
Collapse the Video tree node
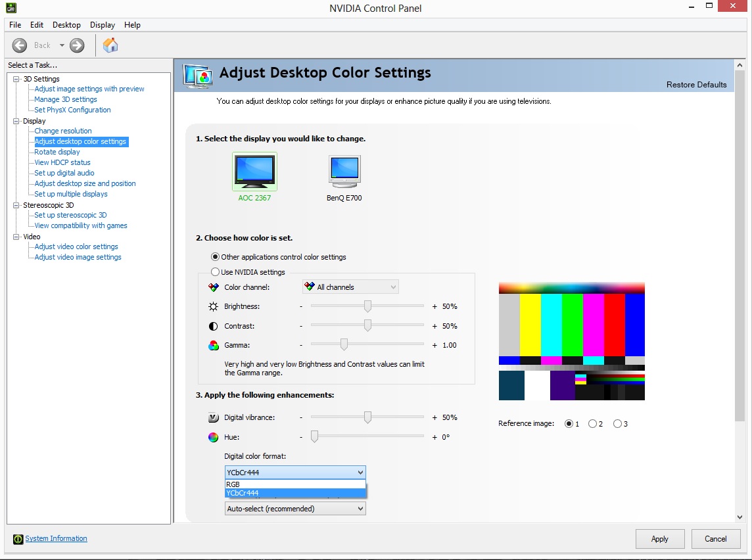pos(16,237)
